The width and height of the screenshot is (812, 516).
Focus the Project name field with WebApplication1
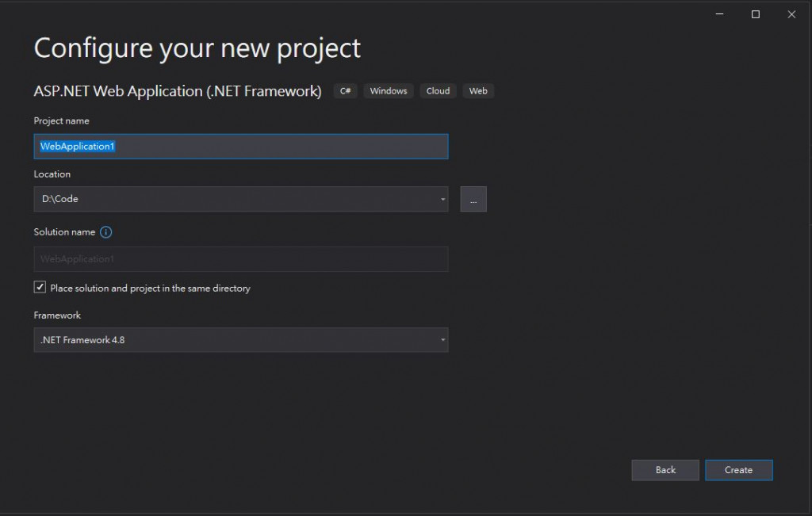click(x=241, y=147)
